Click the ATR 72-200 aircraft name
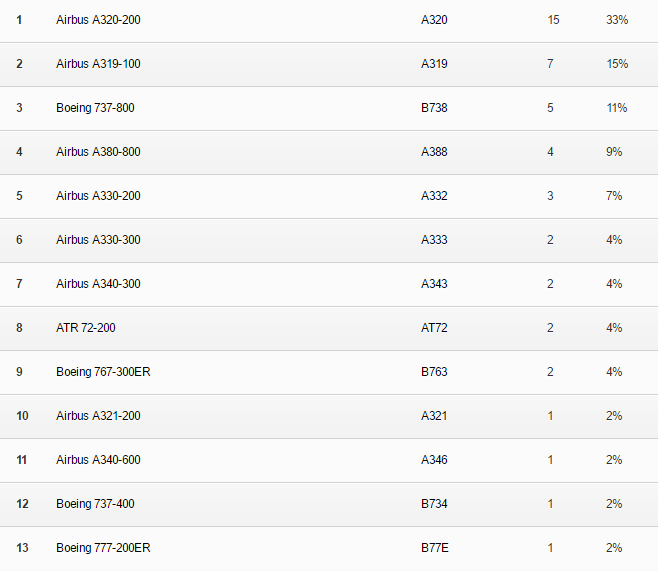The height and width of the screenshot is (573, 658). click(86, 328)
